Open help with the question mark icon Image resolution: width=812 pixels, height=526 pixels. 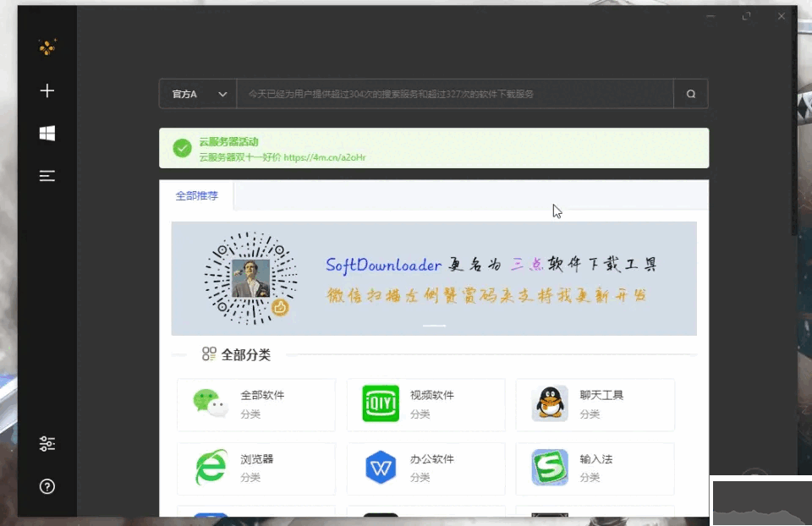click(47, 486)
